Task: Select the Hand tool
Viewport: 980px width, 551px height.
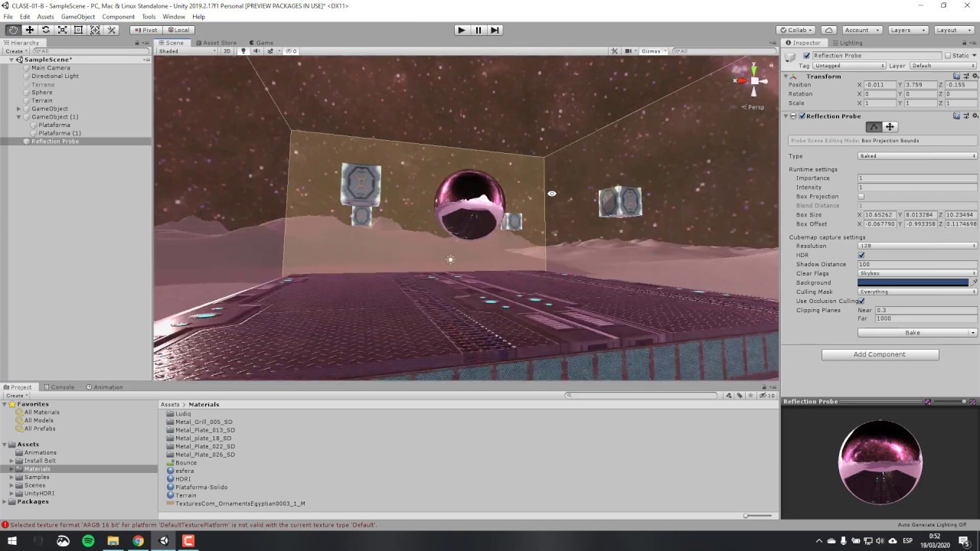Action: pyautogui.click(x=13, y=30)
